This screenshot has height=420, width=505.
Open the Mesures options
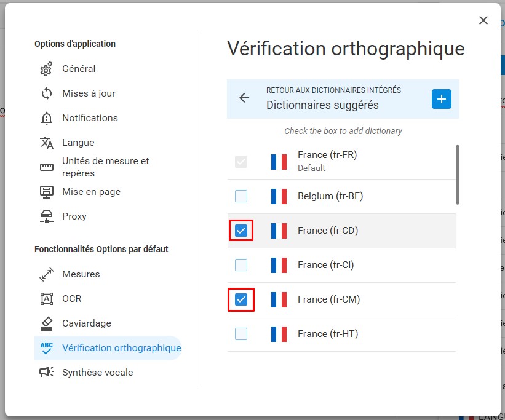click(x=108, y=274)
